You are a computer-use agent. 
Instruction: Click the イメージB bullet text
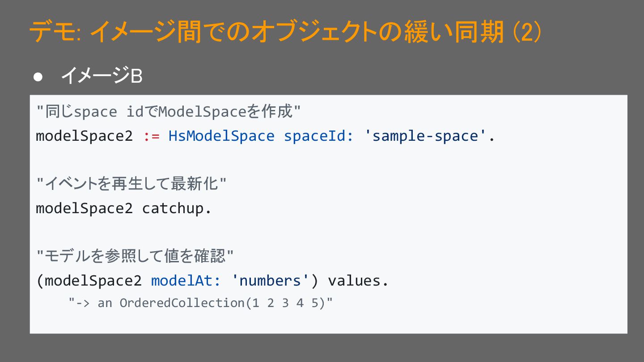102,76
